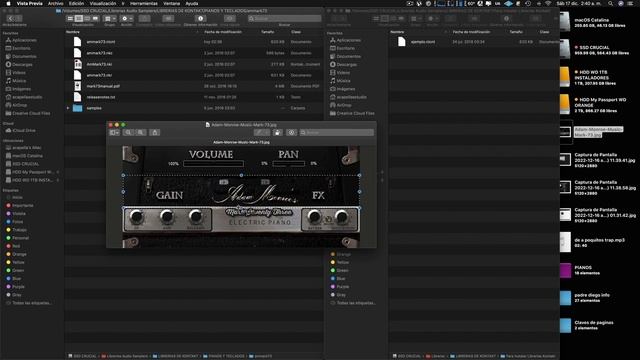Click Obtener información in left Finder toolbar
This screenshot has height=360, width=640.
(200, 19)
